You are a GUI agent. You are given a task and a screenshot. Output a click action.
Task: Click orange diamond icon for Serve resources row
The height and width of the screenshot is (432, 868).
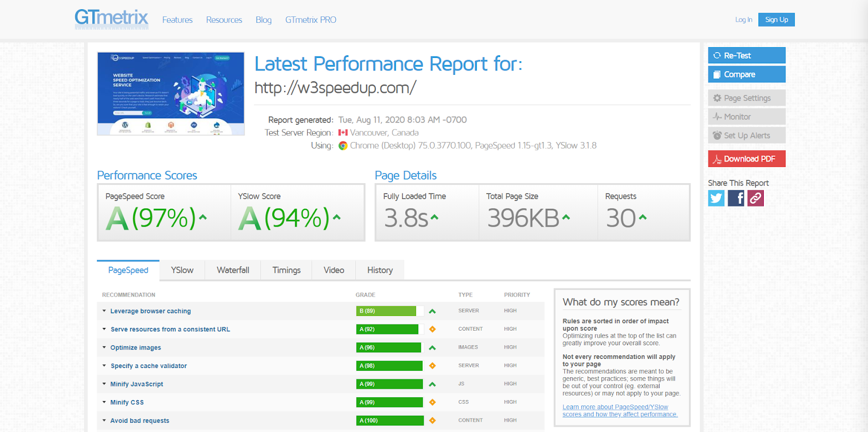tap(432, 329)
